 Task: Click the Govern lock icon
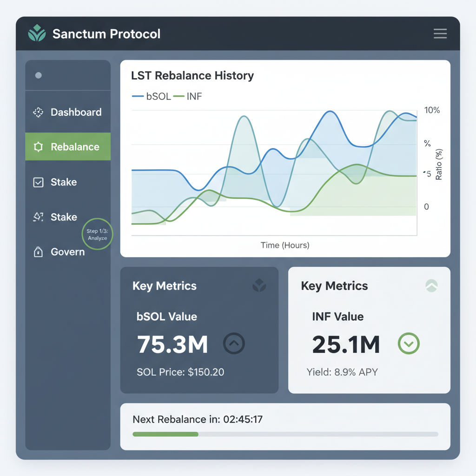tap(39, 252)
